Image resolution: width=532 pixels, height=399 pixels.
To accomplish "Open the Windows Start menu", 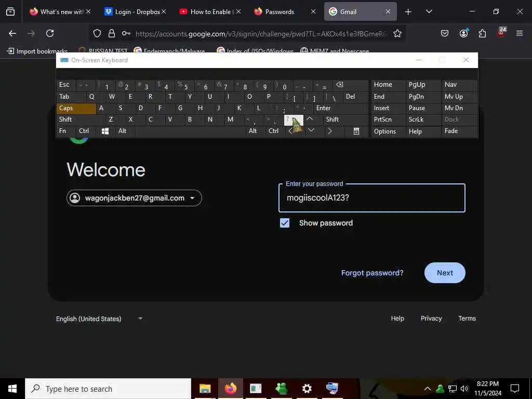I will click(x=12, y=389).
